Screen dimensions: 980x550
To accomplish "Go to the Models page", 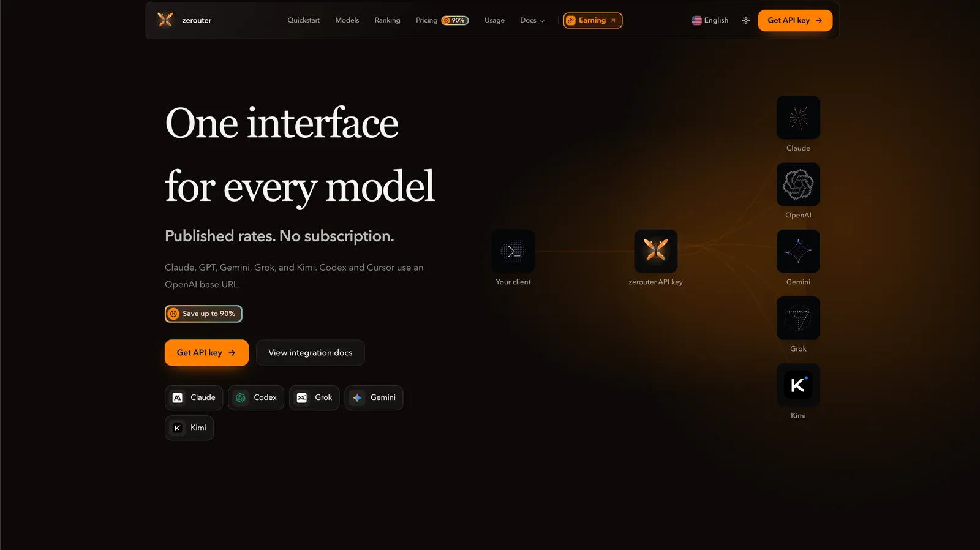I will coord(347,20).
